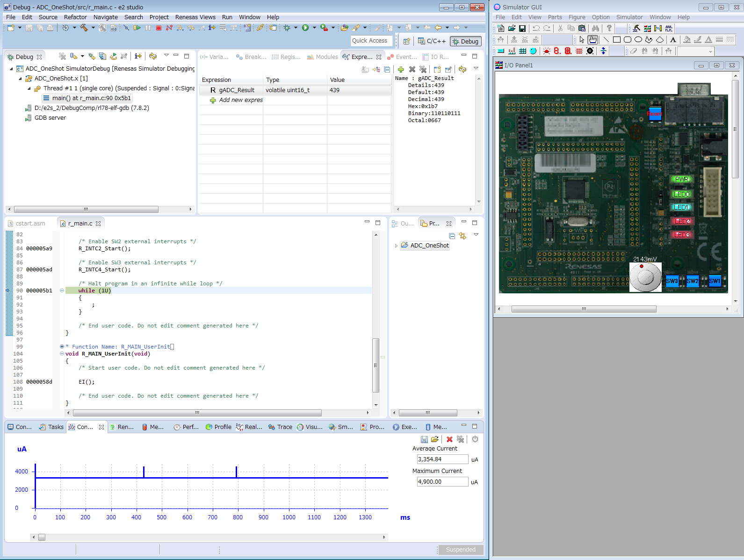Viewport: 744px width, 560px height.
Task: Toggle the Hand input simulation mode tool
Action: coord(593,40)
